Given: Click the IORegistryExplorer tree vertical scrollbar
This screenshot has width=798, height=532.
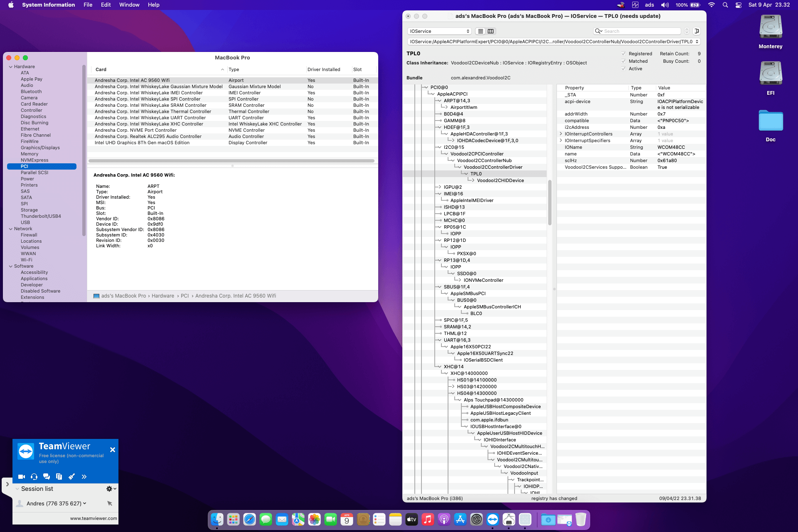Looking at the screenshot, I should (550, 202).
